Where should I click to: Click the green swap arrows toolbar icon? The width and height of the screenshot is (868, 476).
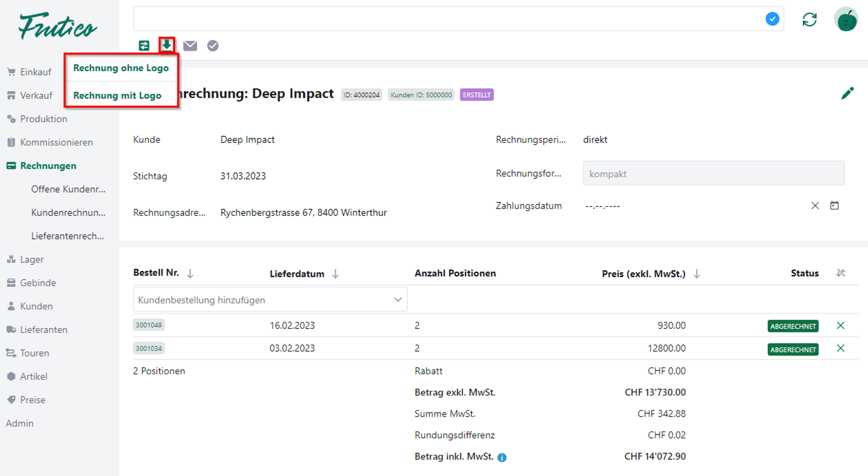point(144,46)
